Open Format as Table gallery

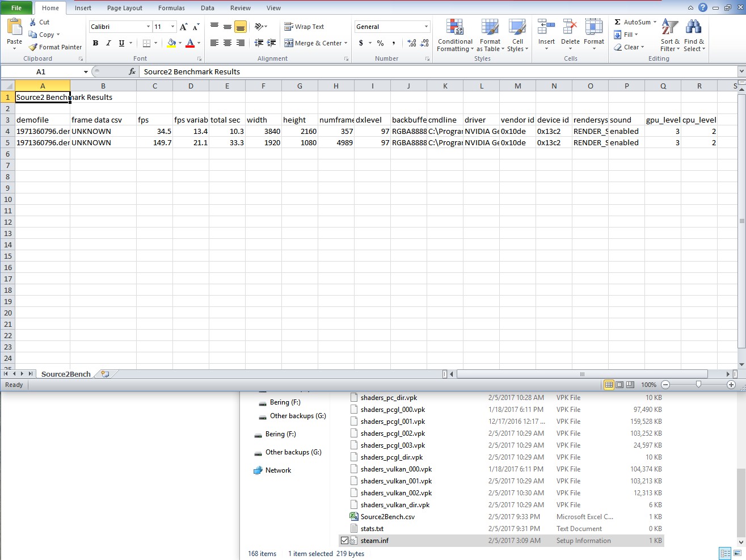[490, 35]
